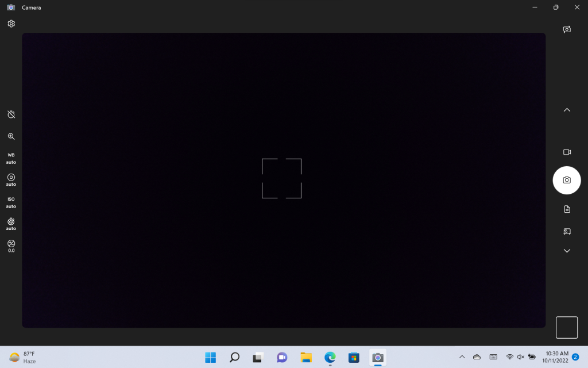Screen dimensions: 588x368
Task: Change ISO auto setting
Action: click(11, 202)
